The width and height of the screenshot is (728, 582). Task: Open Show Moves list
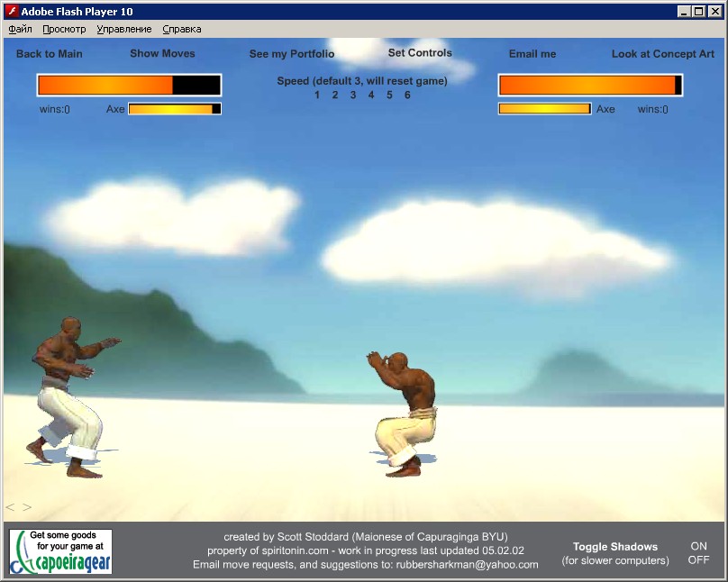[x=162, y=54]
